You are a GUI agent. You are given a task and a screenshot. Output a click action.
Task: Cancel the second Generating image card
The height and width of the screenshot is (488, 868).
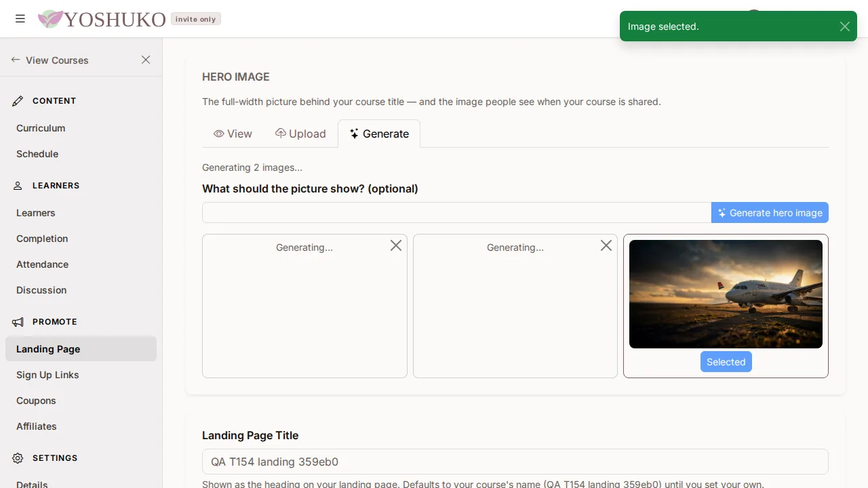tap(606, 245)
